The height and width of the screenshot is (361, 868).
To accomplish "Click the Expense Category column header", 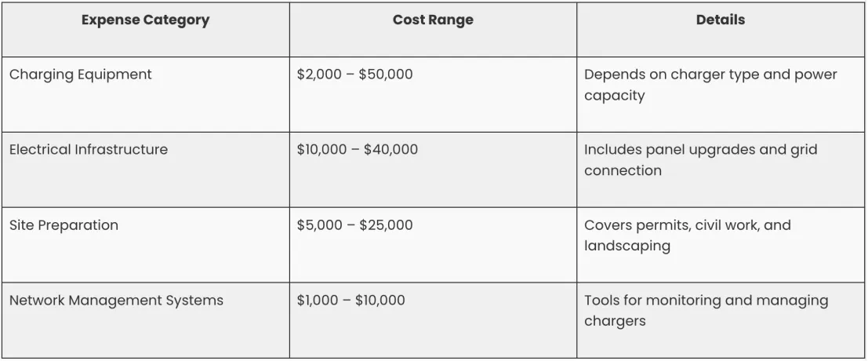I will point(145,20).
